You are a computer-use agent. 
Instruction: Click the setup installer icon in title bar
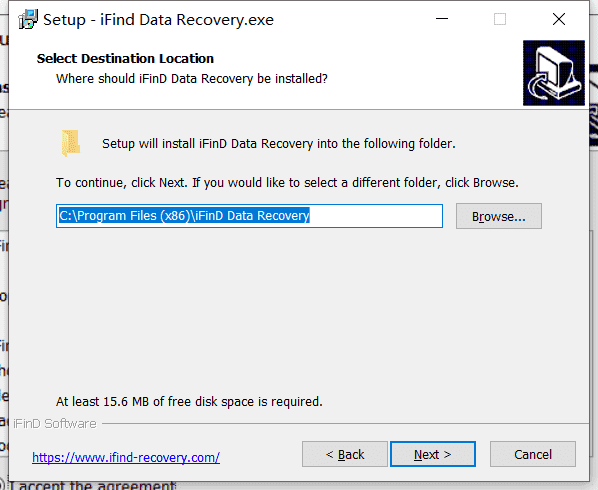point(28,19)
